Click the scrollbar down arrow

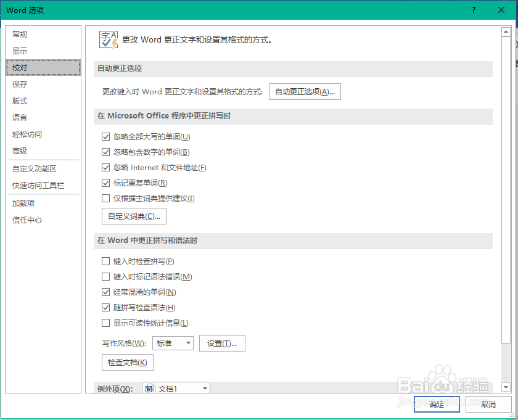pos(506,387)
